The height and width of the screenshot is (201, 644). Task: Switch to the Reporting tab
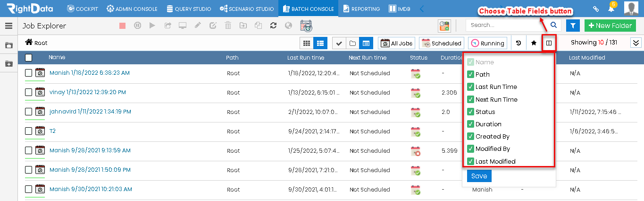pyautogui.click(x=361, y=9)
